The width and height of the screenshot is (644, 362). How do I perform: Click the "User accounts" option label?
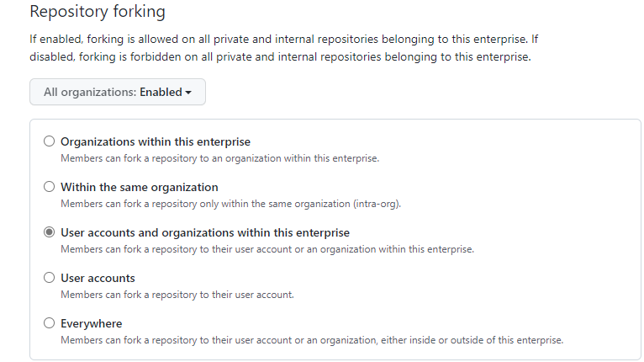pos(98,278)
